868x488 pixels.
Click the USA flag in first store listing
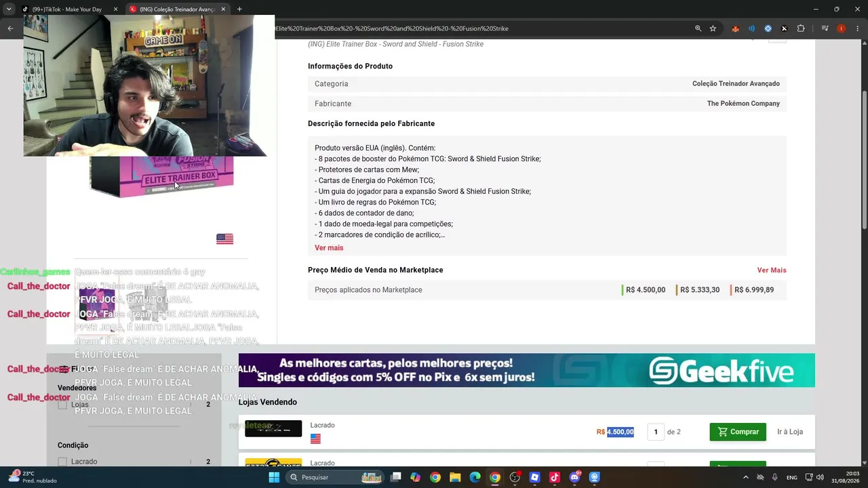click(315, 439)
